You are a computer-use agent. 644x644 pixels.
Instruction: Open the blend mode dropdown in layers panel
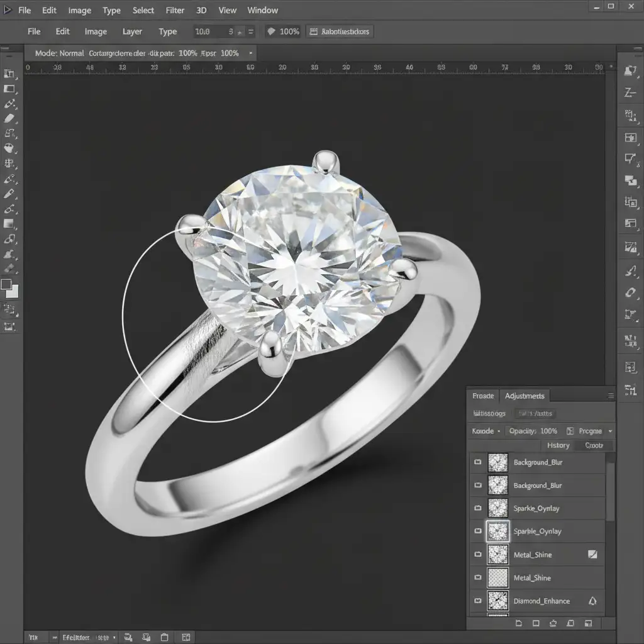[x=487, y=431]
